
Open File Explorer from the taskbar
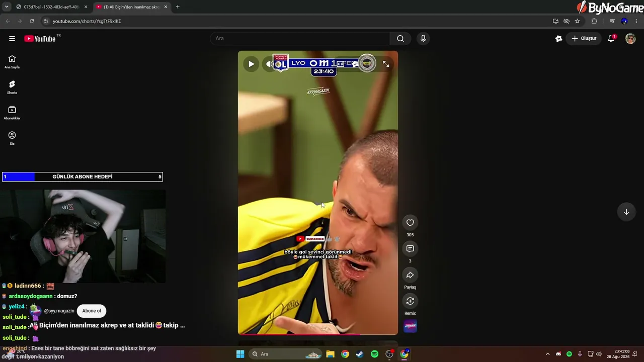[x=330, y=354]
